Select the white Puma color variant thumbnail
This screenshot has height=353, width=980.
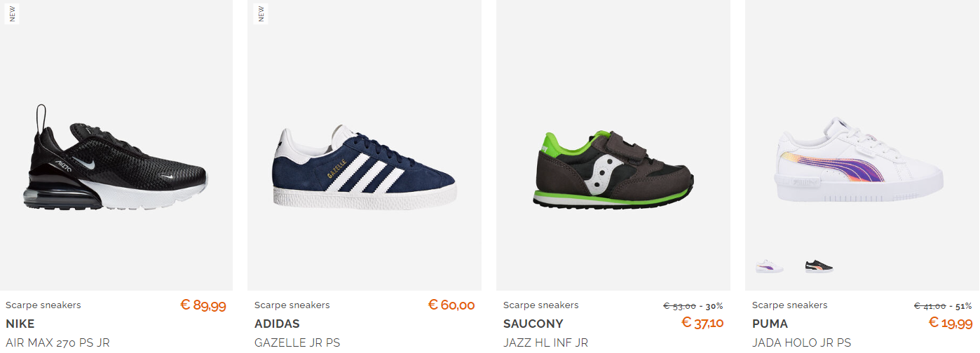coord(769,266)
